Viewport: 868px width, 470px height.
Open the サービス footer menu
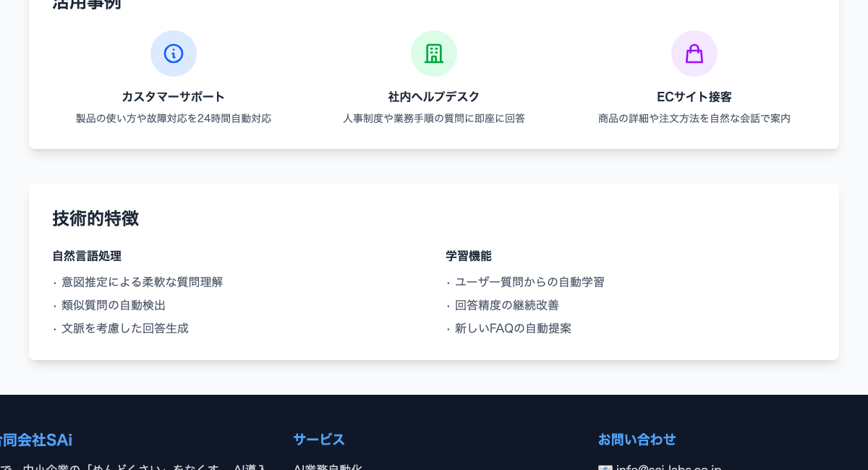(x=318, y=440)
